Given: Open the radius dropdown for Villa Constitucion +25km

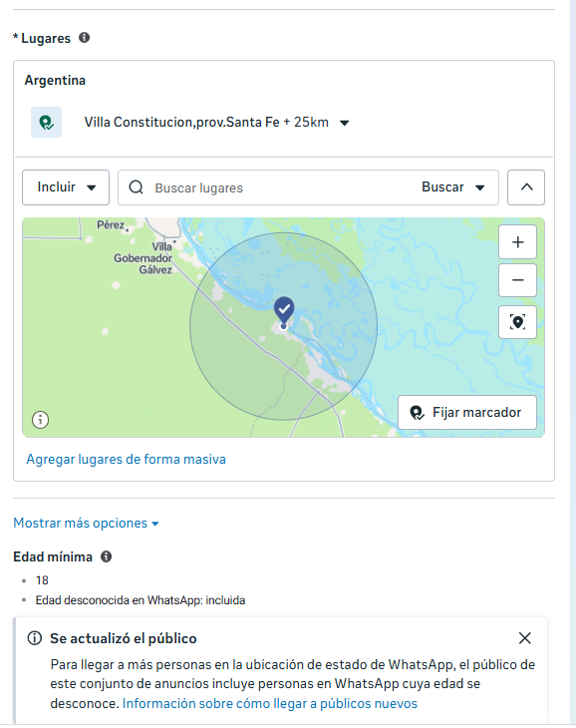Looking at the screenshot, I should click(344, 123).
